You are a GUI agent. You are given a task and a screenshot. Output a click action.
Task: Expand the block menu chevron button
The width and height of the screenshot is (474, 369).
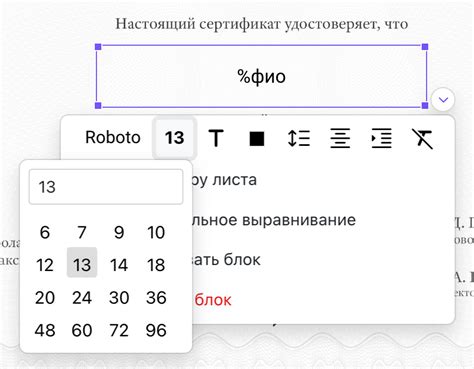click(x=443, y=99)
